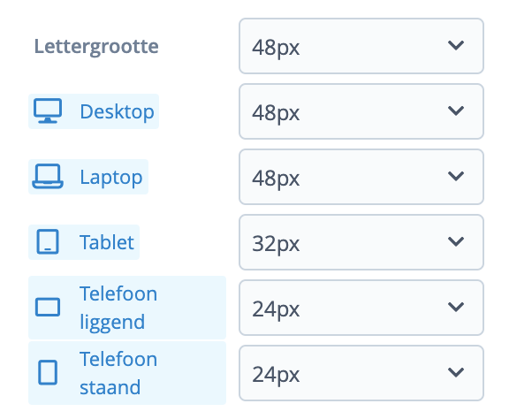Select the Laptop breakpoint label
The height and width of the screenshot is (419, 532).
click(110, 177)
